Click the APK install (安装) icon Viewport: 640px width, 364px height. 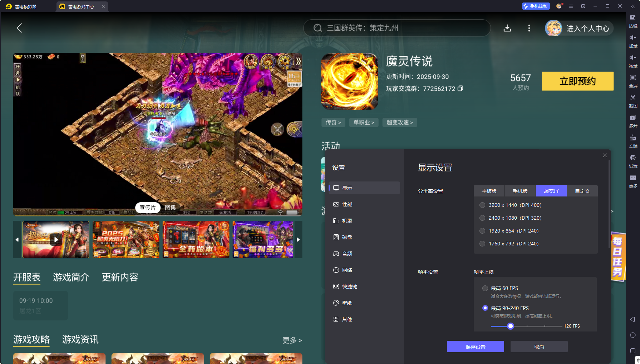pos(632,140)
